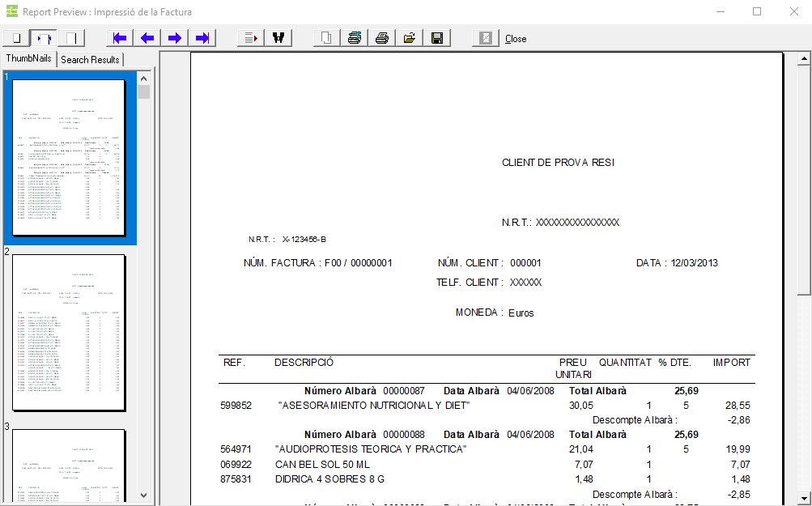Click the thumbnail list scroll down arrow
This screenshot has width=812, height=506.
point(143,495)
